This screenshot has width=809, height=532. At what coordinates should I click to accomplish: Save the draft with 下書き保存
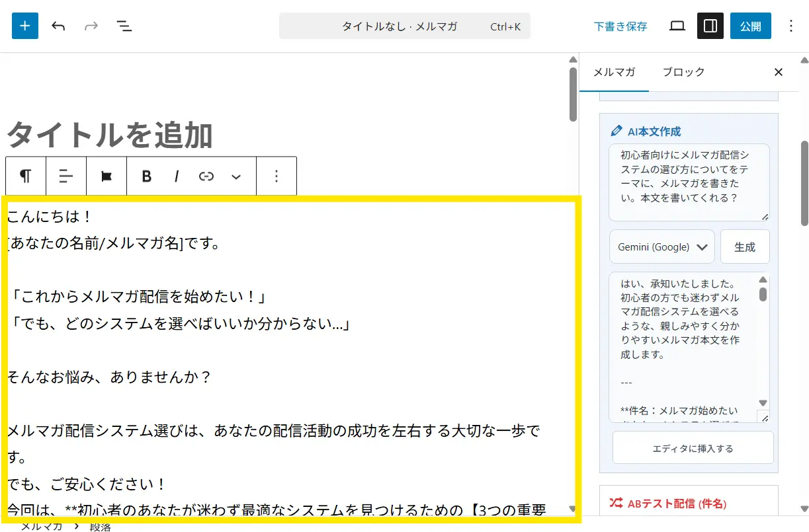click(620, 26)
